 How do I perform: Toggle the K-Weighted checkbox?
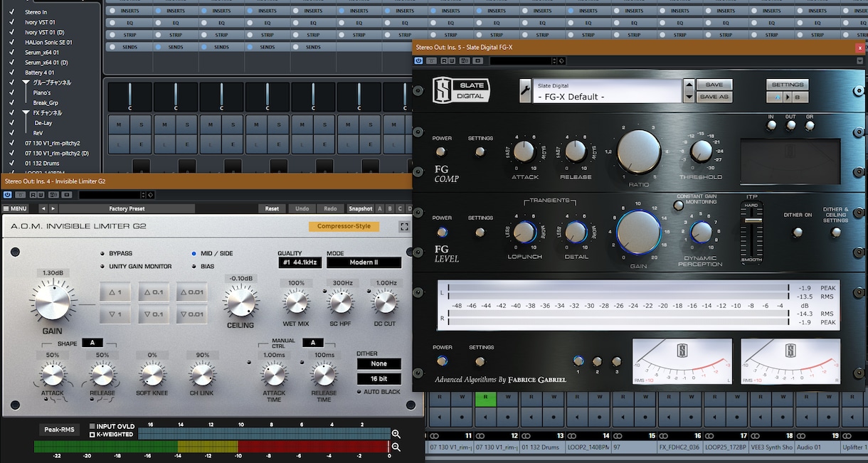(x=92, y=435)
